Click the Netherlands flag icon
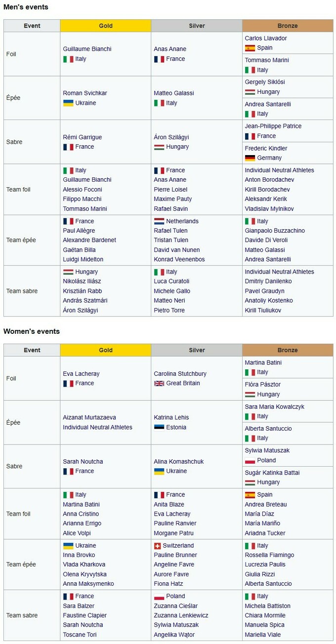The width and height of the screenshot is (336, 644). tap(159, 221)
